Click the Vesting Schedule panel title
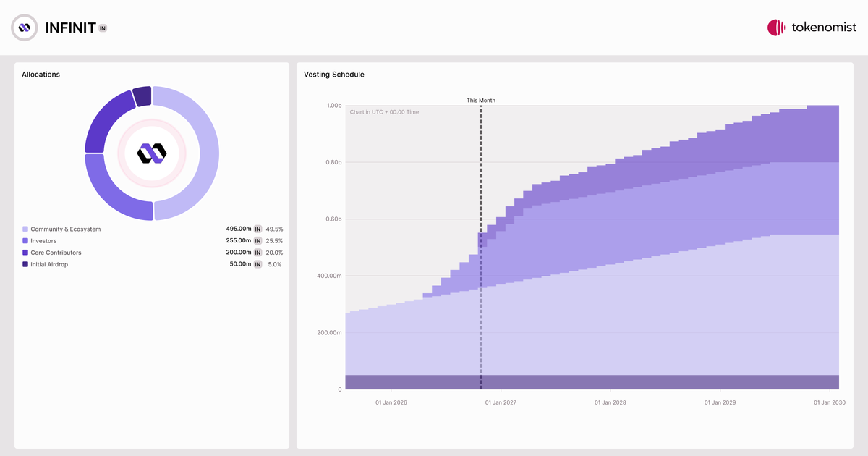This screenshot has width=868, height=456. coord(334,75)
